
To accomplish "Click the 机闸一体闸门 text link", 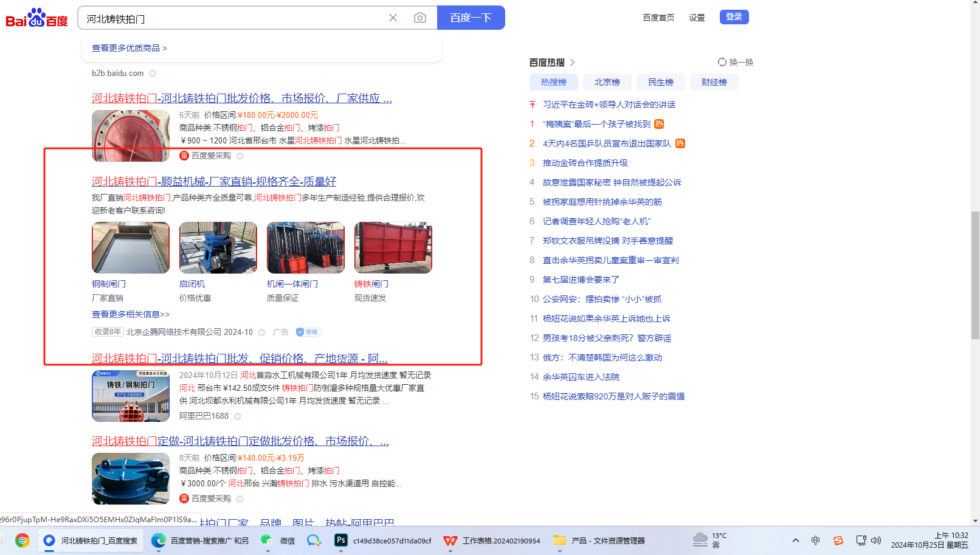I will point(292,284).
